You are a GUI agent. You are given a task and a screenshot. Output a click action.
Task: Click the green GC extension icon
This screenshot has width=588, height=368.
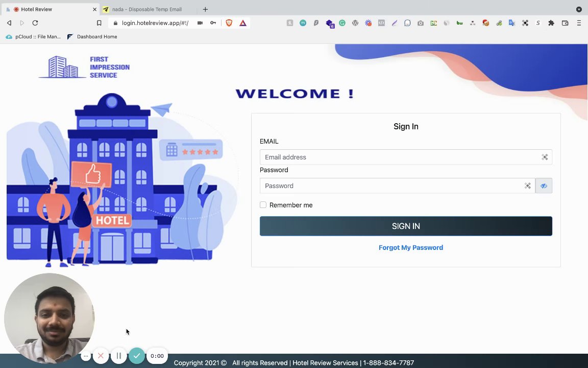pyautogui.click(x=433, y=23)
